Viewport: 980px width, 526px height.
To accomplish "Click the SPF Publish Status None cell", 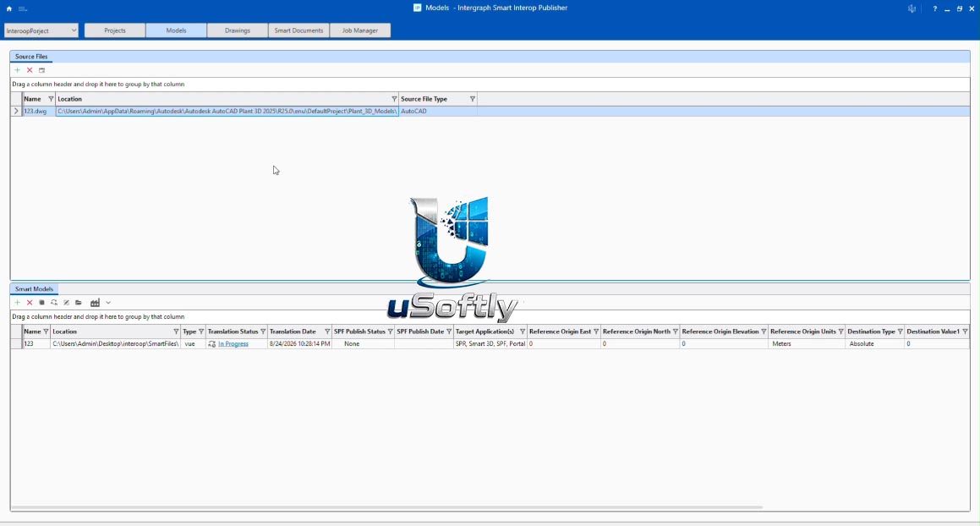I will 363,344.
